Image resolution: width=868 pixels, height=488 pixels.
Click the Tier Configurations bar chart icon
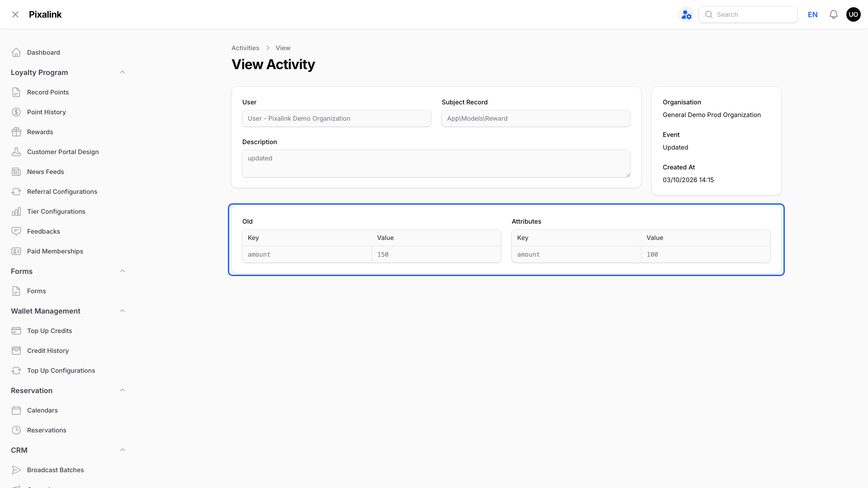pyautogui.click(x=16, y=211)
